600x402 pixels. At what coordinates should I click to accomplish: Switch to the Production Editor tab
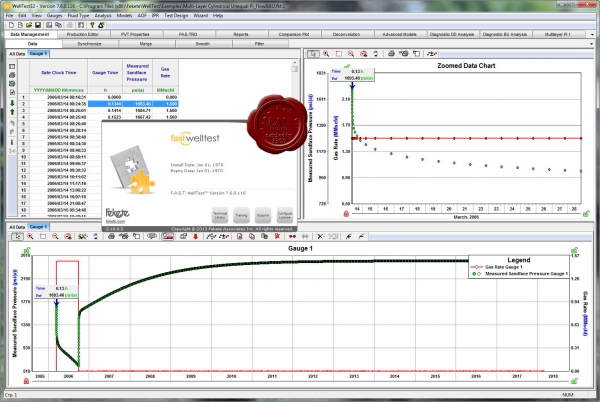[x=83, y=34]
